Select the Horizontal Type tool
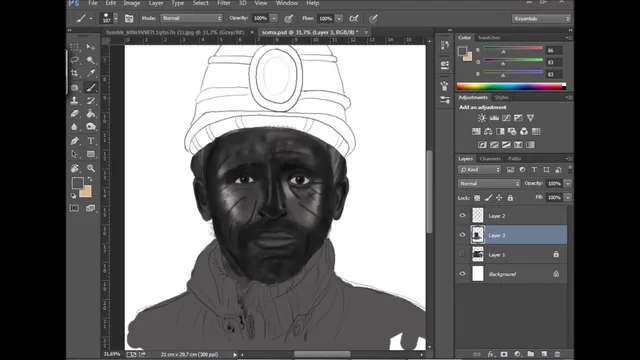Image resolution: width=640 pixels, height=360 pixels. pos(91,141)
